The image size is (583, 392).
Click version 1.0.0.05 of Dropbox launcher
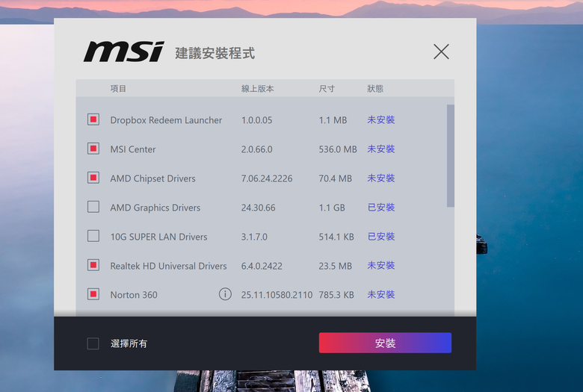pyautogui.click(x=256, y=120)
